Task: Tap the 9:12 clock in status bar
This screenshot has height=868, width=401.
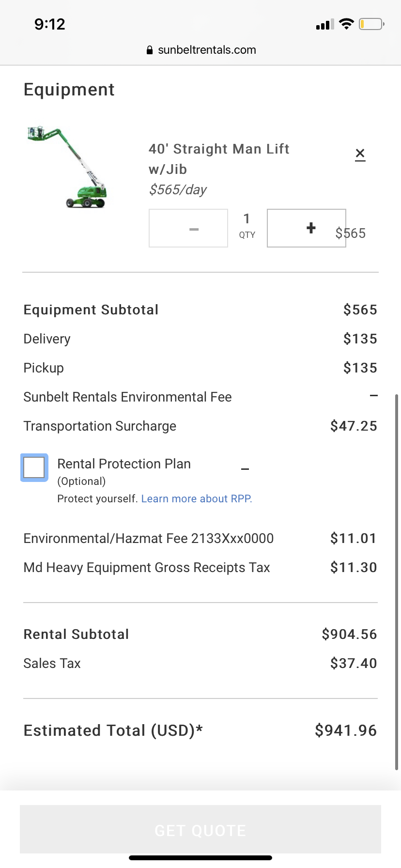Action: (49, 24)
